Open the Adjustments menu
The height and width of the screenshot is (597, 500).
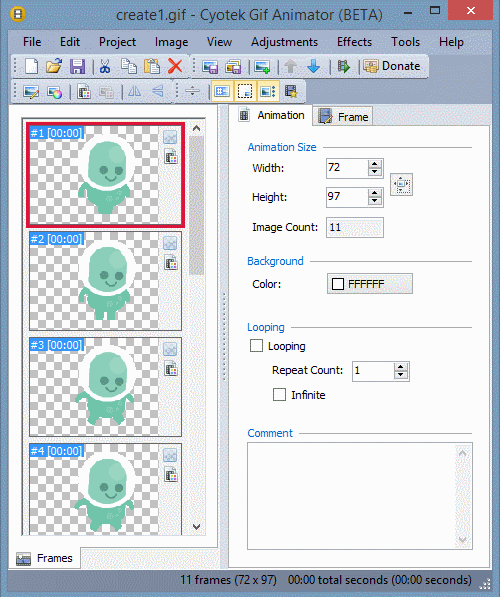pyautogui.click(x=284, y=42)
